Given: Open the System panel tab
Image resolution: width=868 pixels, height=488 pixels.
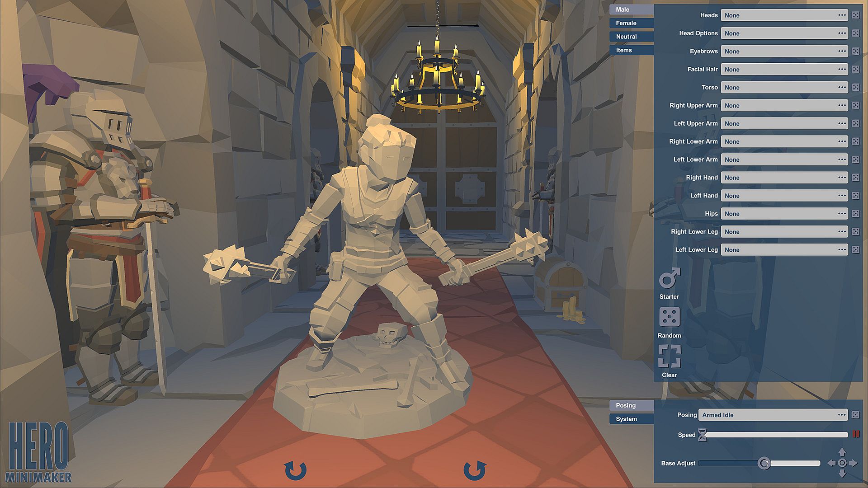Looking at the screenshot, I should (631, 419).
